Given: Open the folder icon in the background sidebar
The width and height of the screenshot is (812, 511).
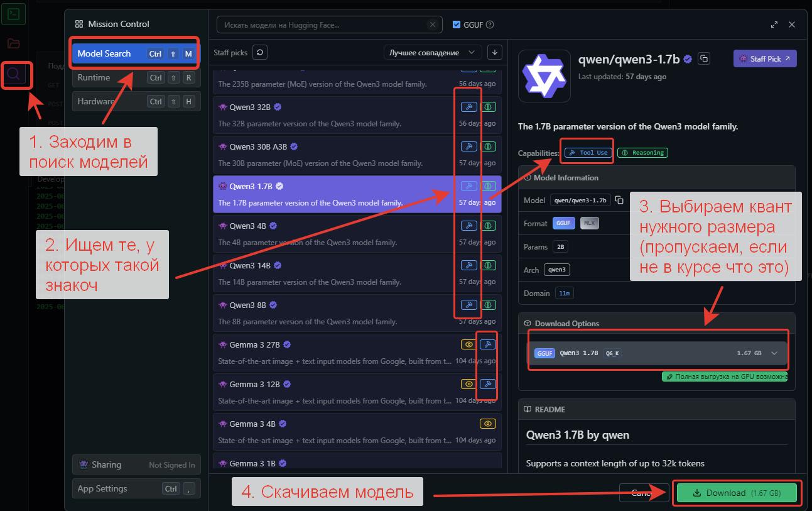Looking at the screenshot, I should pyautogui.click(x=14, y=43).
